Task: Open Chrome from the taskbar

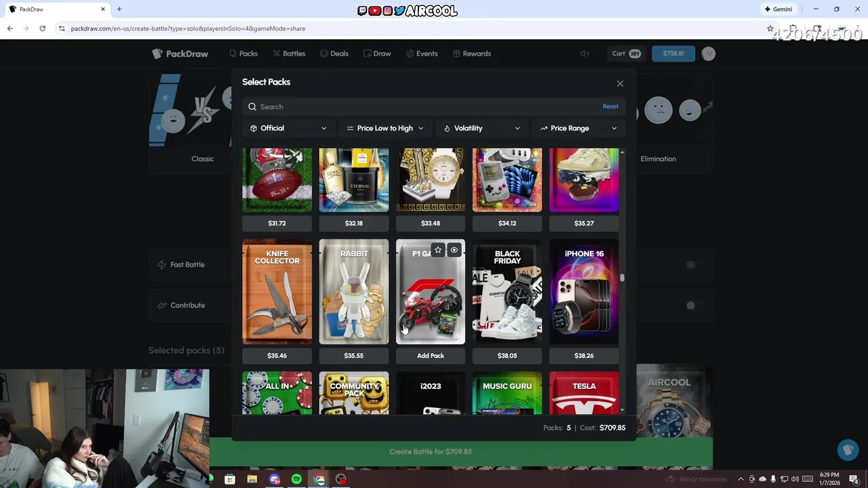Action: coord(319,479)
